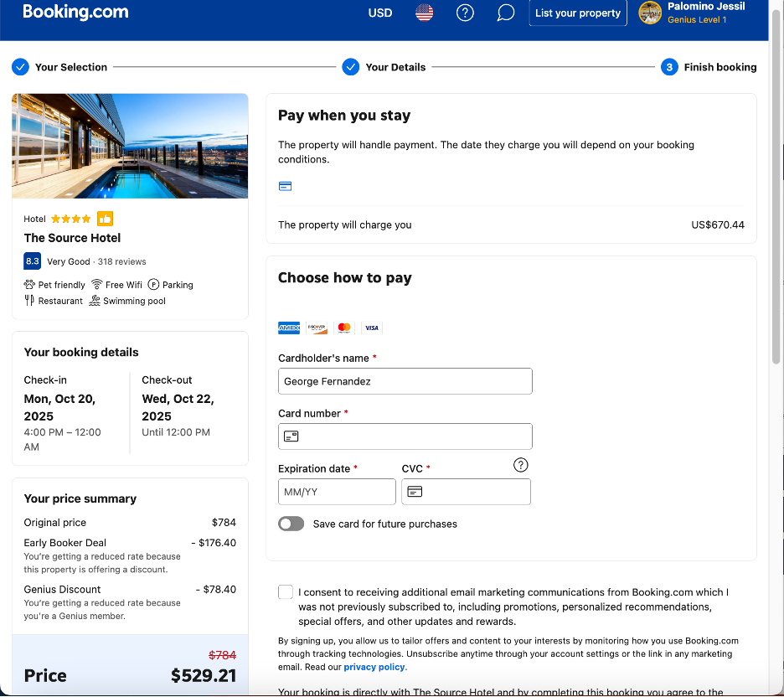Open the help question mark icon
Viewport: 784px width, 697px height.
click(x=465, y=13)
